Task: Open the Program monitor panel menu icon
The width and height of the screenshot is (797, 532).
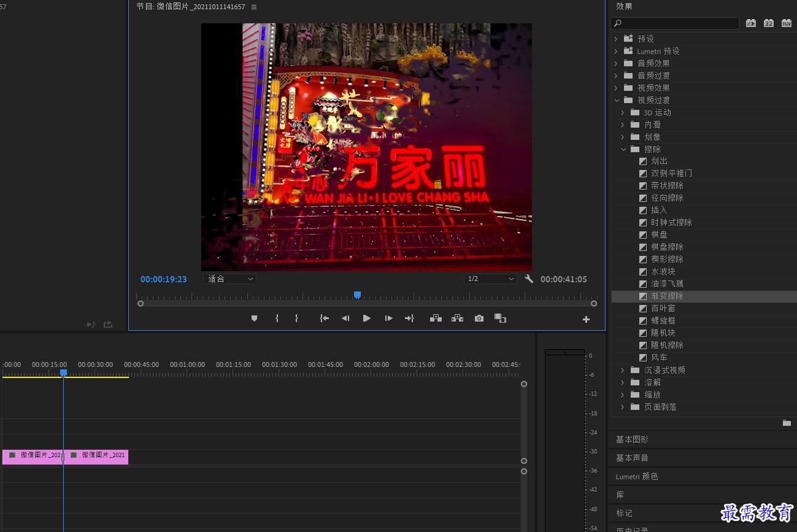Action: click(x=254, y=7)
